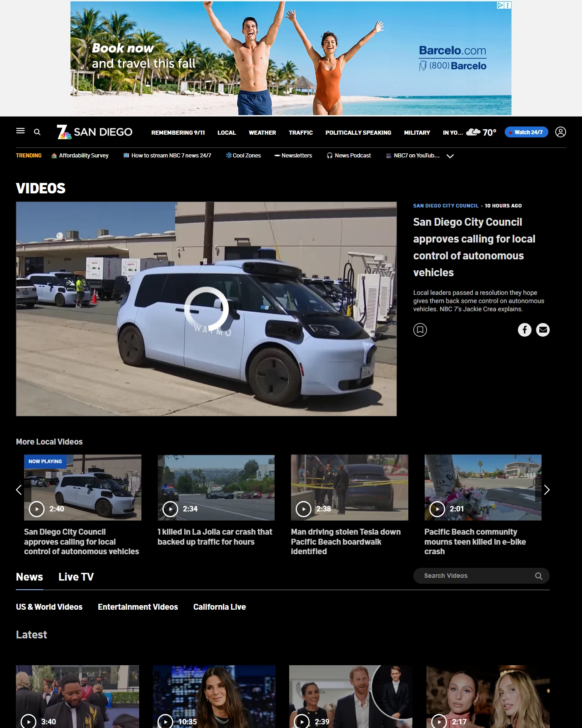Play the 10:35 latest video
This screenshot has width=582, height=728.
[214, 697]
